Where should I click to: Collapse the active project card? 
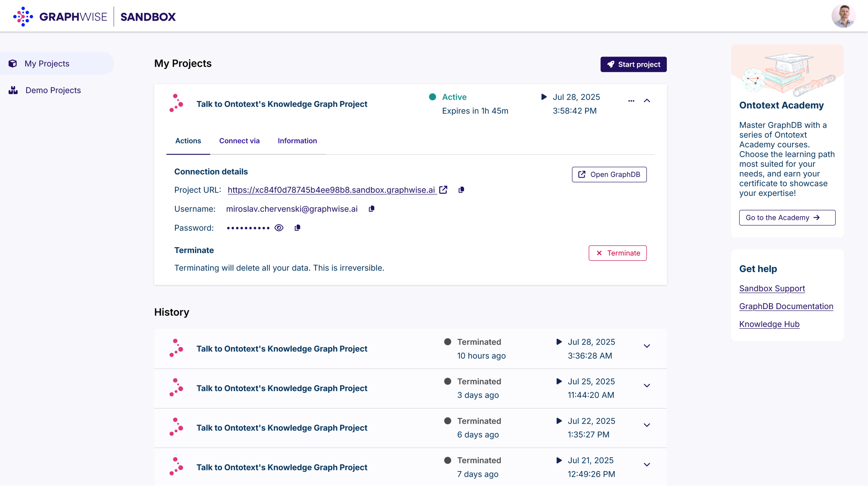(647, 101)
